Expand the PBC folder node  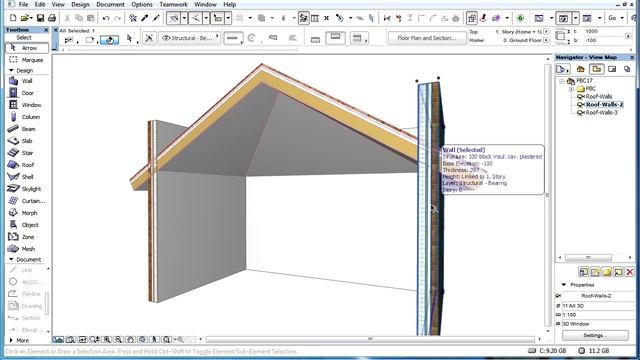pos(571,89)
